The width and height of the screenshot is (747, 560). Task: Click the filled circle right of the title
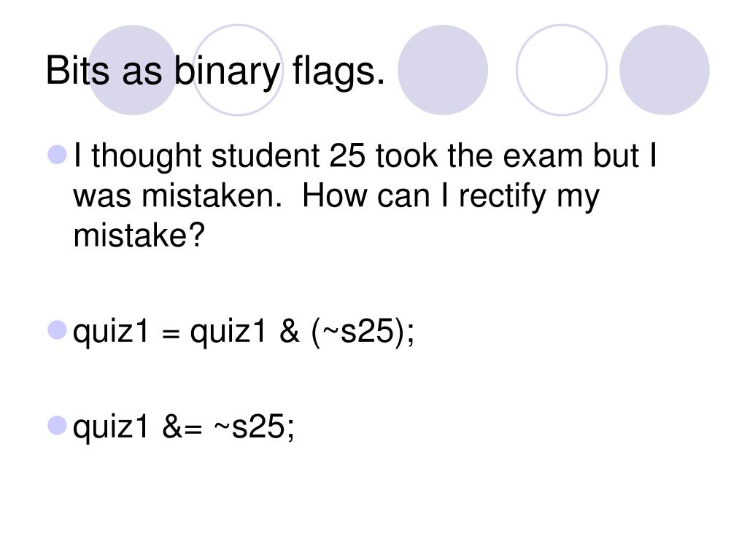[443, 70]
